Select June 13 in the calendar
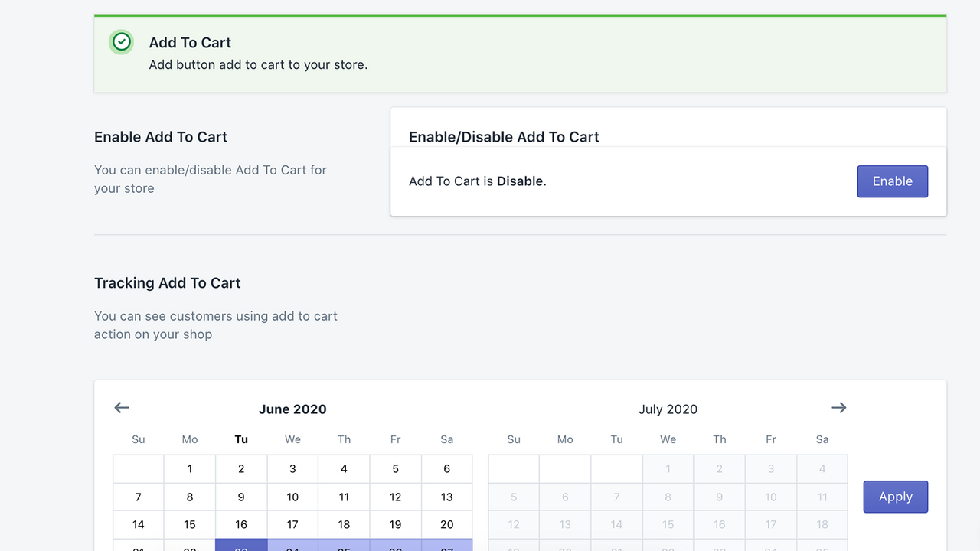Image resolution: width=980 pixels, height=551 pixels. click(x=446, y=497)
